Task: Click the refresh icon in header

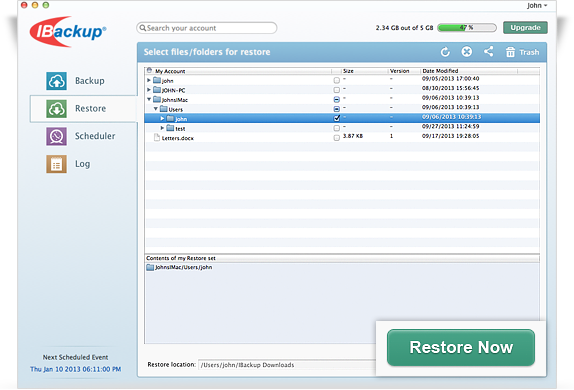Action: pos(445,52)
